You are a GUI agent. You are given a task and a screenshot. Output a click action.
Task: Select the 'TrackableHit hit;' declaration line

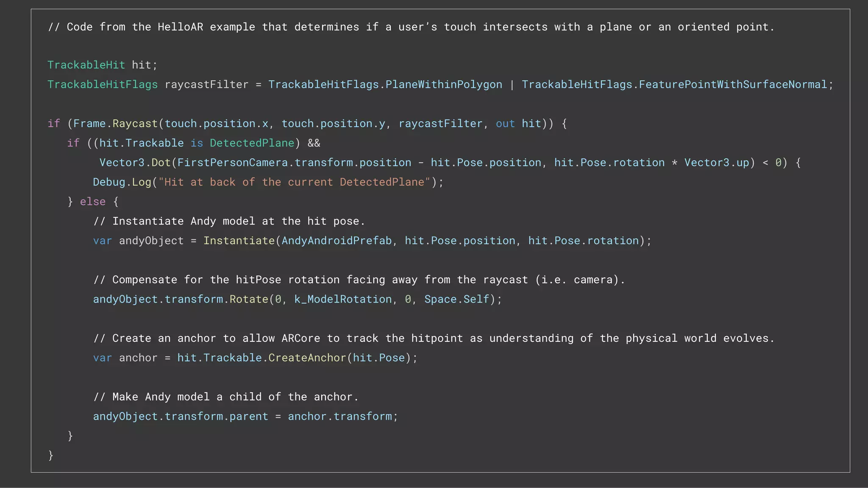tap(102, 65)
